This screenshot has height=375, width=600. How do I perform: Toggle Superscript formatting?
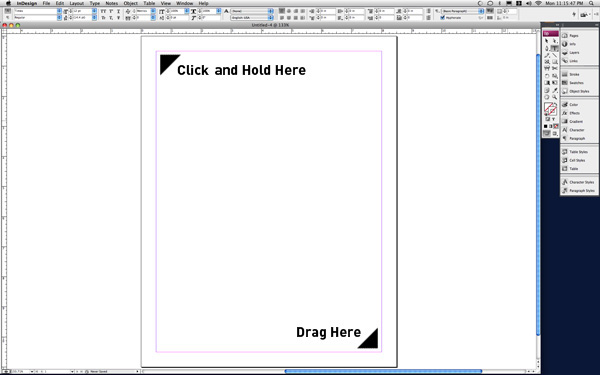coord(111,11)
